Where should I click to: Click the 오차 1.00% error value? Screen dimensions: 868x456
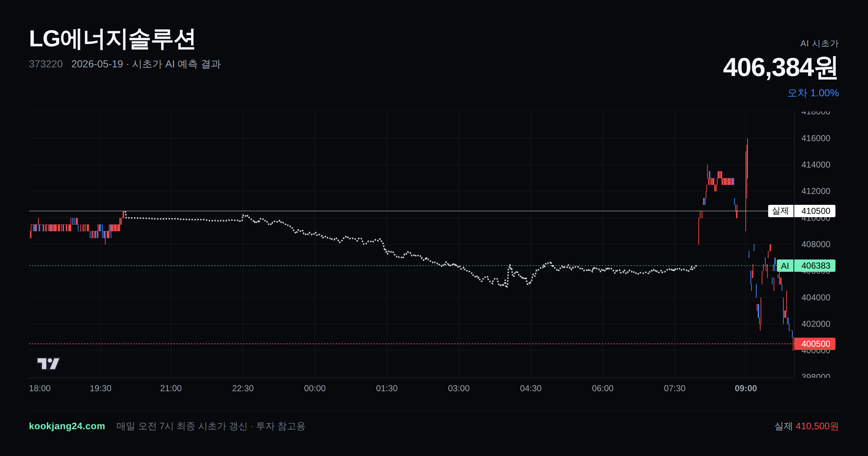click(813, 93)
